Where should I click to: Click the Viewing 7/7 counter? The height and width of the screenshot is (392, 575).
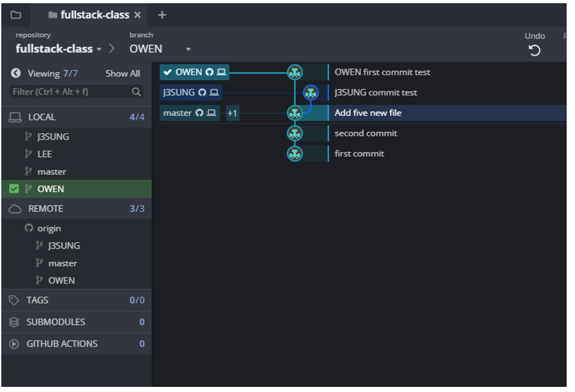point(53,74)
